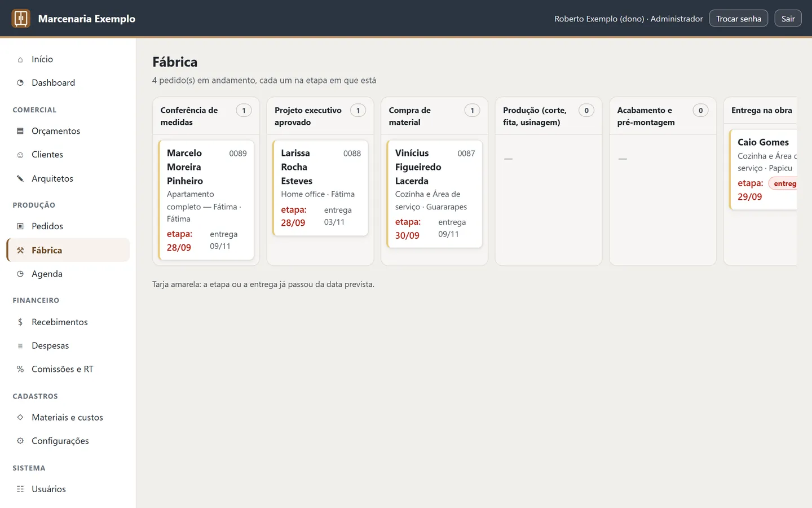812x508 pixels.
Task: Open Marcelo Moreira Pinheiro order card
Action: tap(206, 200)
